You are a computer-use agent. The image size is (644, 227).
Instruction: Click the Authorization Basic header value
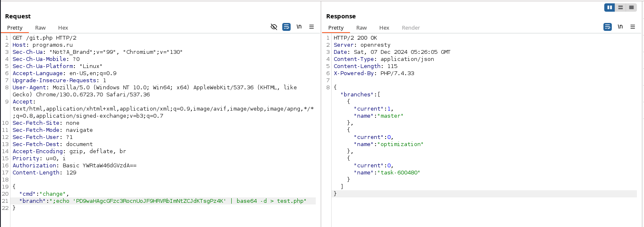pyautogui.click(x=100, y=165)
